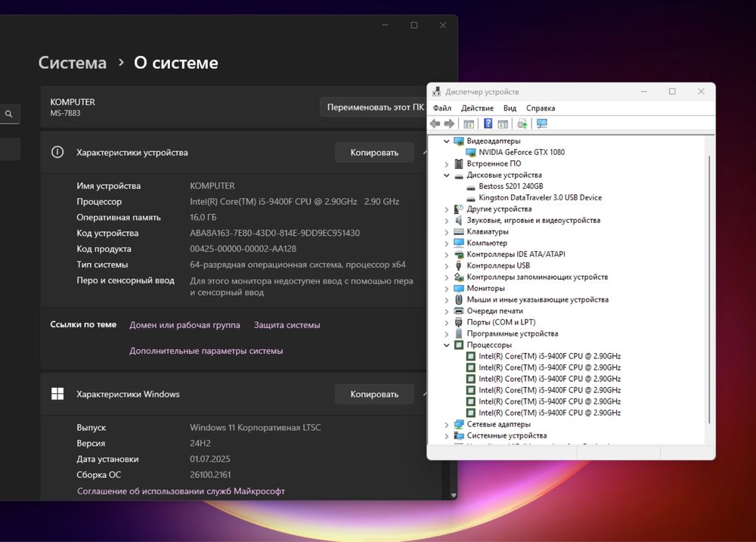Image resolution: width=756 pixels, height=542 pixels.
Task: Click the speaker icon for Звуковые, игровые и видеоустройства
Action: (459, 221)
